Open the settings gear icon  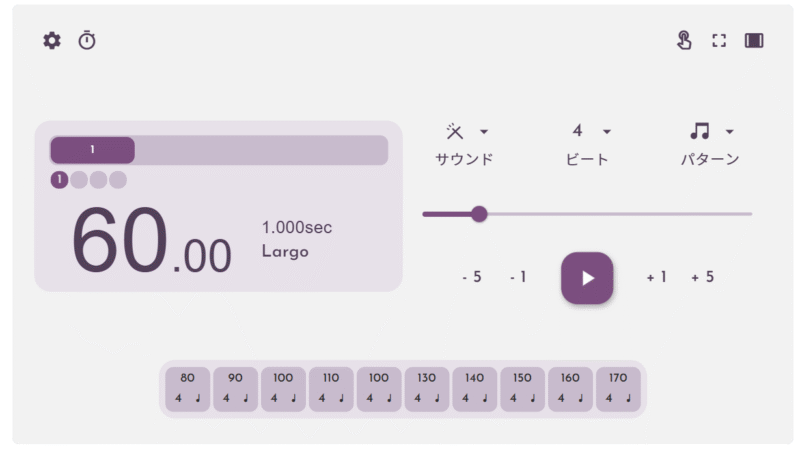click(x=52, y=40)
